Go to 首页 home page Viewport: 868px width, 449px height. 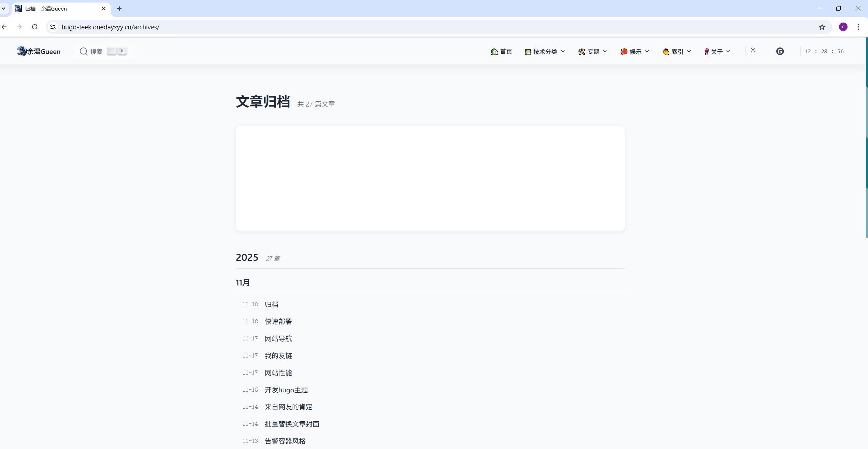coord(502,52)
